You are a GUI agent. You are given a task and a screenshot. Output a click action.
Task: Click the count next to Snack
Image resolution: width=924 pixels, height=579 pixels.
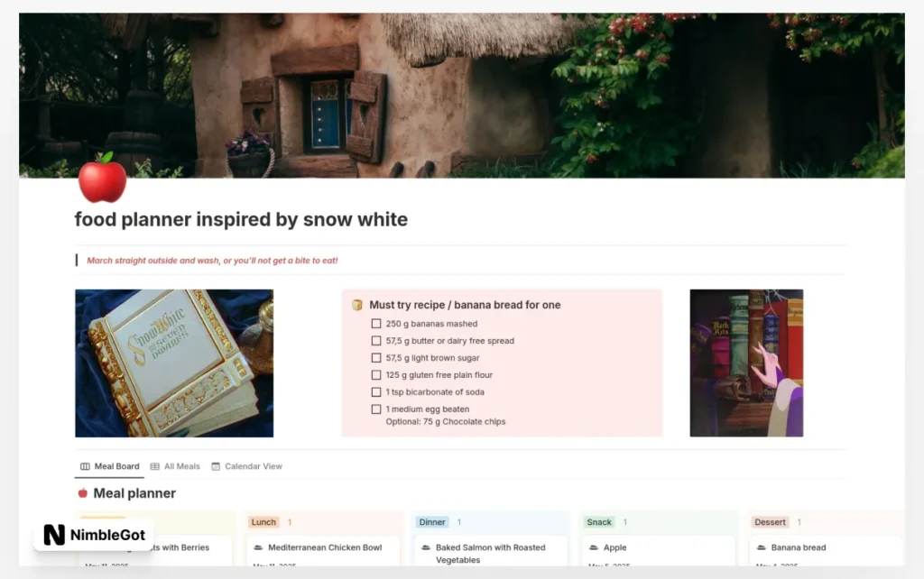pos(624,522)
